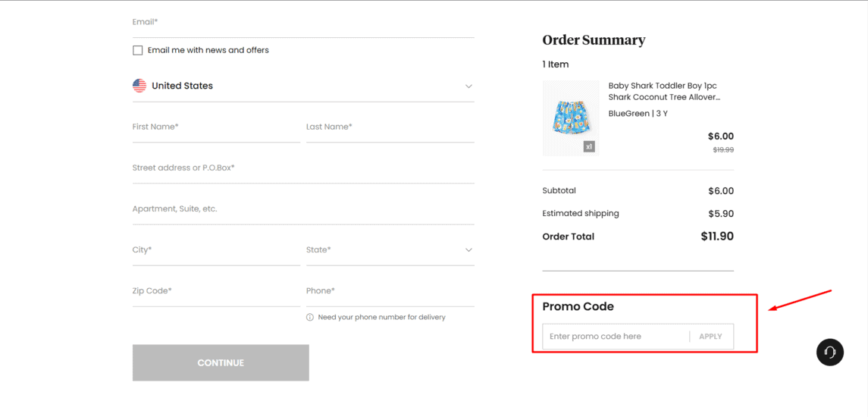The height and width of the screenshot is (417, 868).
Task: Select the Last Name field
Action: click(x=390, y=127)
